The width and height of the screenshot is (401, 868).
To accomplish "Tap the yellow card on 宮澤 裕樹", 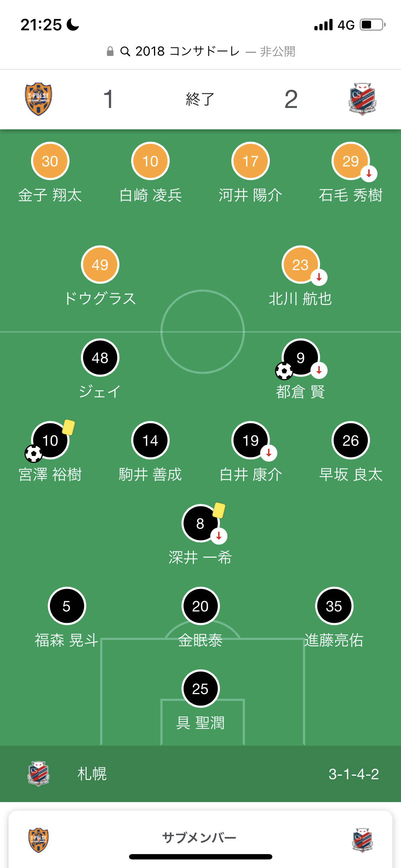I will (x=68, y=427).
